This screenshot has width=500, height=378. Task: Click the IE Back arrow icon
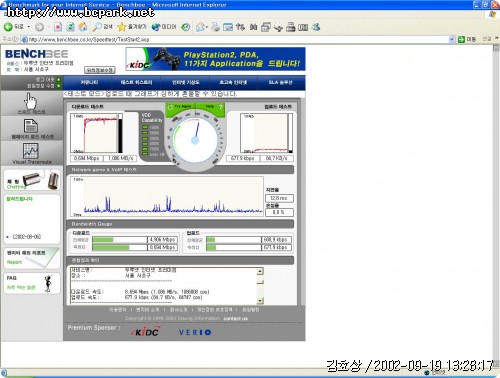[8, 27]
